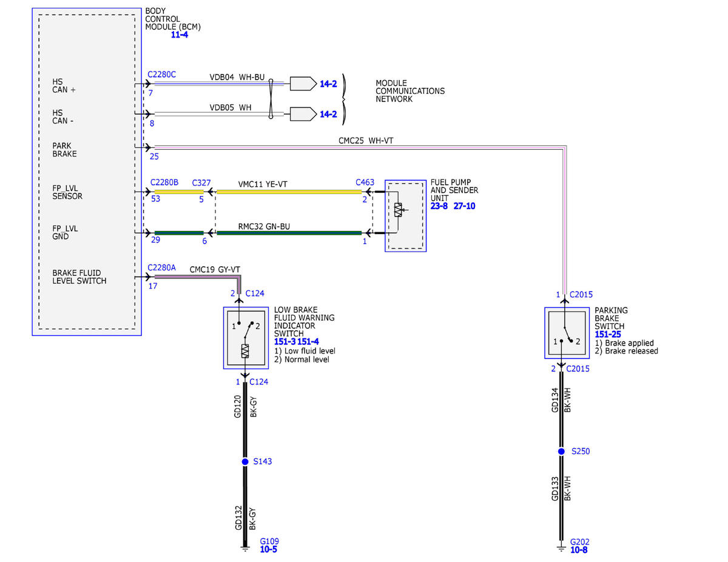
Task: Select the S143 splice dot
Action: [245, 461]
